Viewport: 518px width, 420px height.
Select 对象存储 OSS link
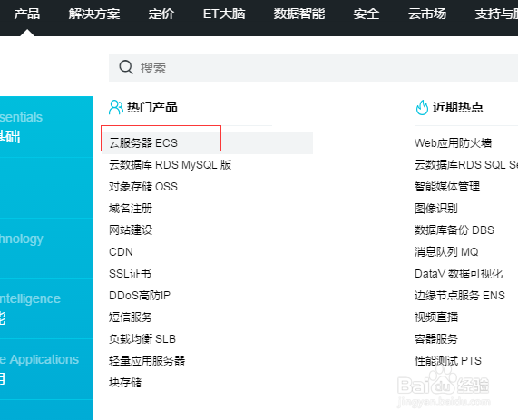click(143, 186)
